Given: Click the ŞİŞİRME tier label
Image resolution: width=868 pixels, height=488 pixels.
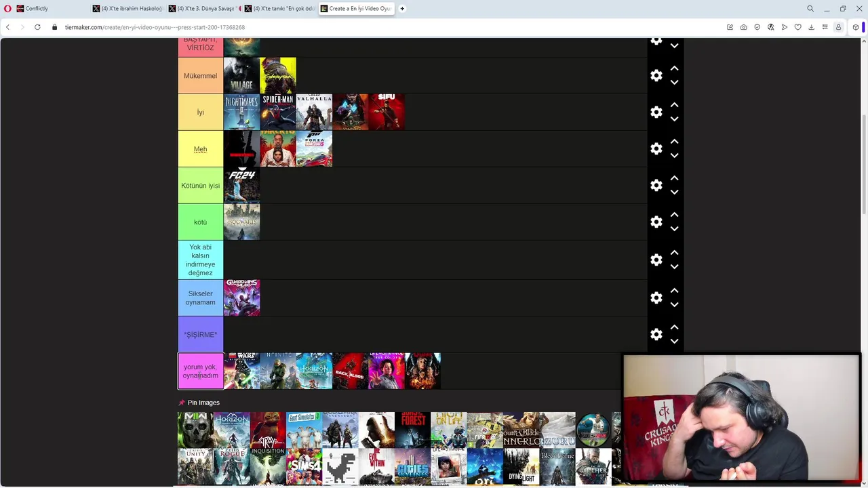Looking at the screenshot, I should pyautogui.click(x=200, y=335).
